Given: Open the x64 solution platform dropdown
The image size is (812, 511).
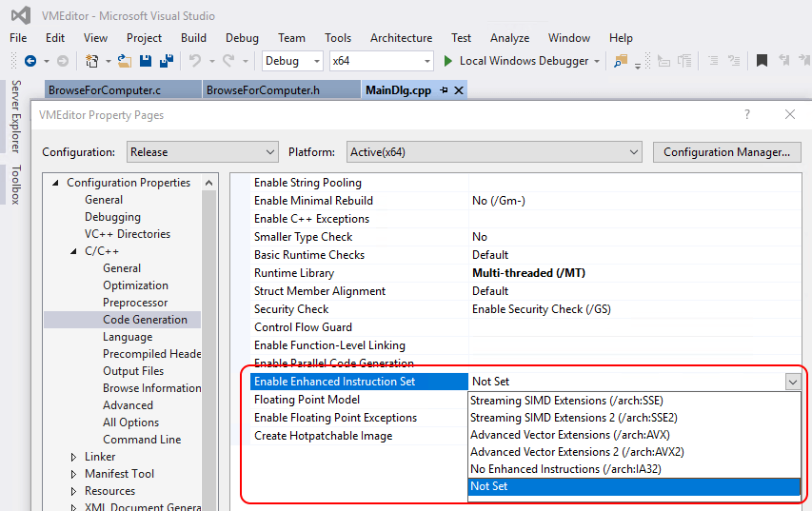Looking at the screenshot, I should [x=381, y=61].
